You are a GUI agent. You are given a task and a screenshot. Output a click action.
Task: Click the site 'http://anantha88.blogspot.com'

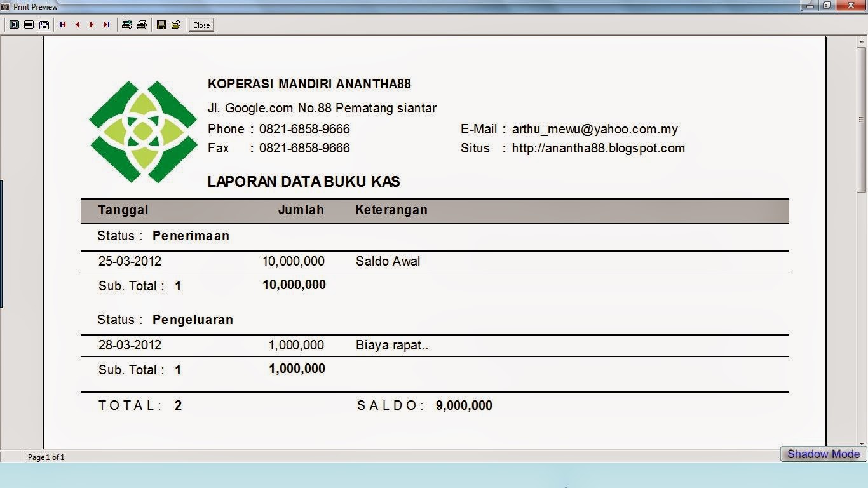(599, 148)
